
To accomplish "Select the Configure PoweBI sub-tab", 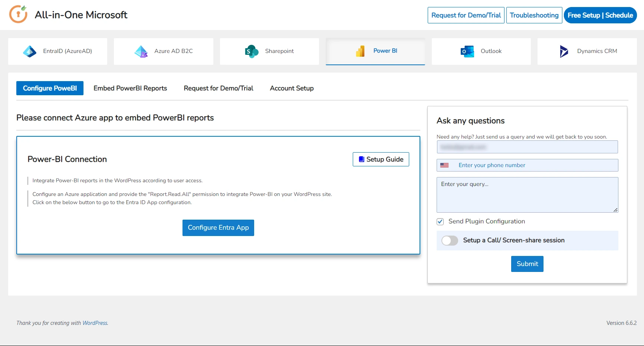I will tap(50, 88).
